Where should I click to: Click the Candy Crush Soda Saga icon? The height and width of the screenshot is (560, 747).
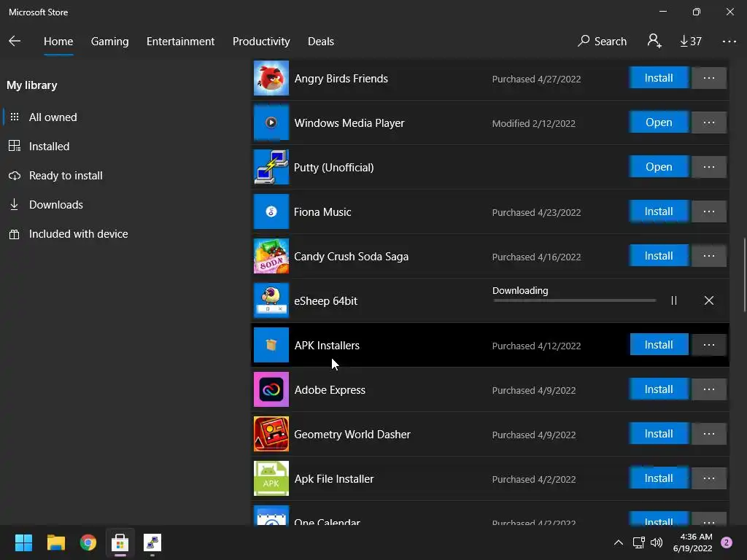tap(271, 256)
